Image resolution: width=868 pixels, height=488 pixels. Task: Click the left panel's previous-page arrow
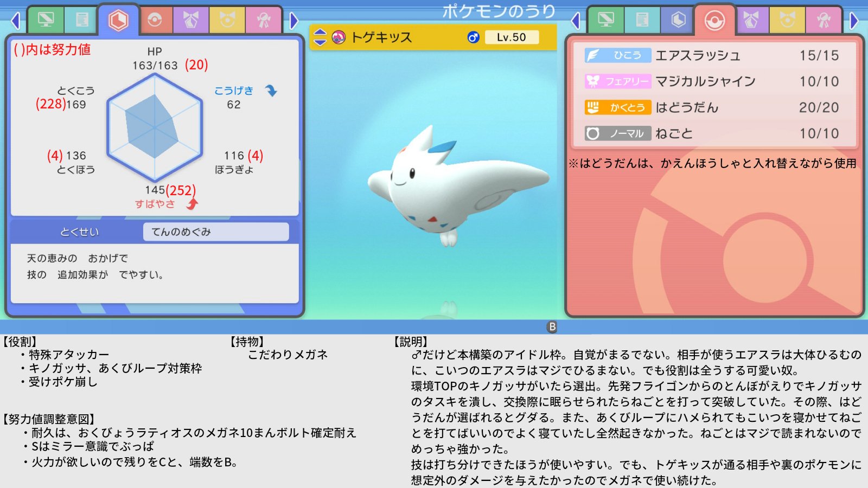tap(16, 21)
